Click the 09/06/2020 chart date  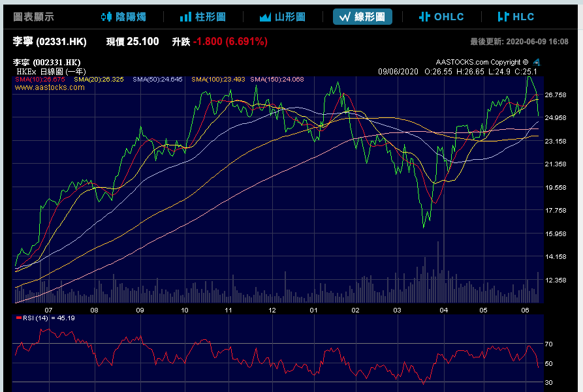(x=398, y=71)
